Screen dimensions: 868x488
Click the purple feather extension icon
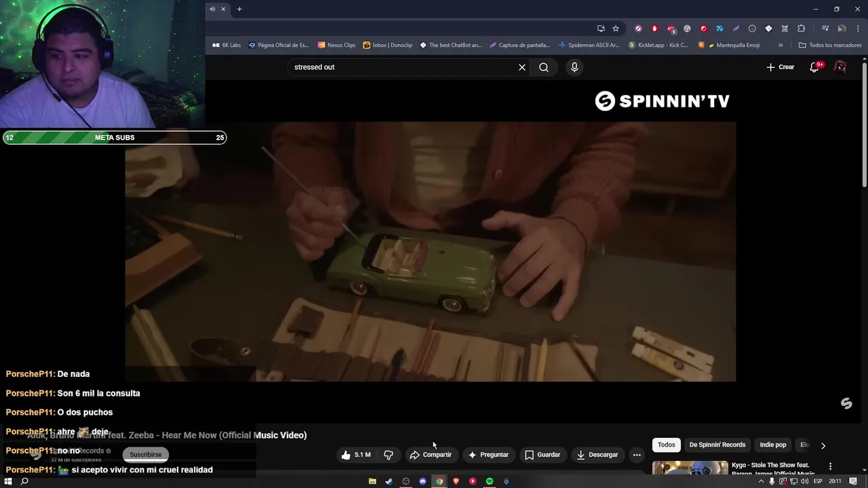pos(736,28)
